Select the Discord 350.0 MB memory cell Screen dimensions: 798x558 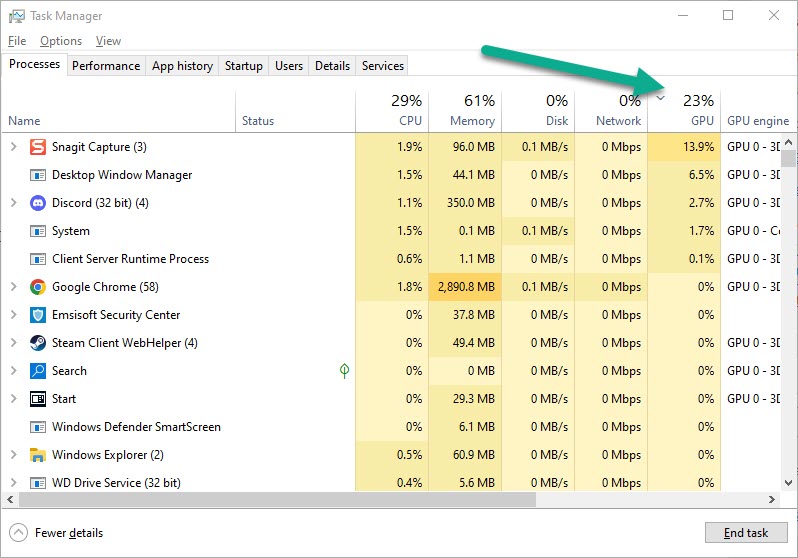click(465, 203)
